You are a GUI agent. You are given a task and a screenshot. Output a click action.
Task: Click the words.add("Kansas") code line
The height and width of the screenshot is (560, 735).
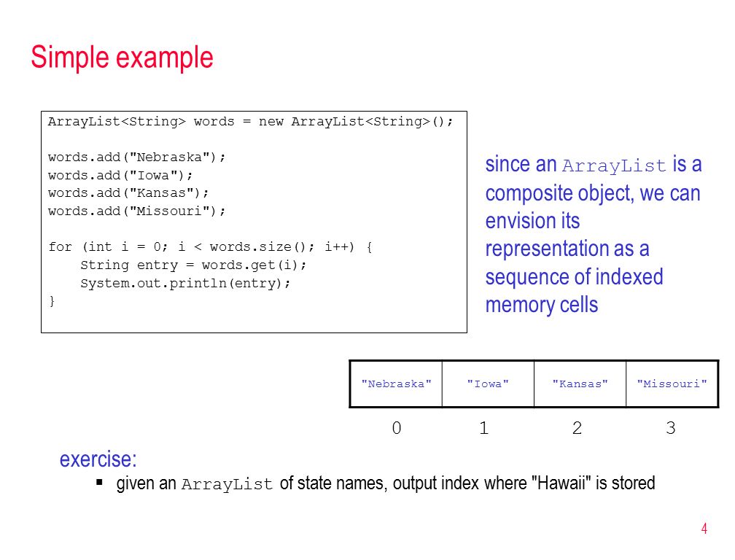[128, 193]
